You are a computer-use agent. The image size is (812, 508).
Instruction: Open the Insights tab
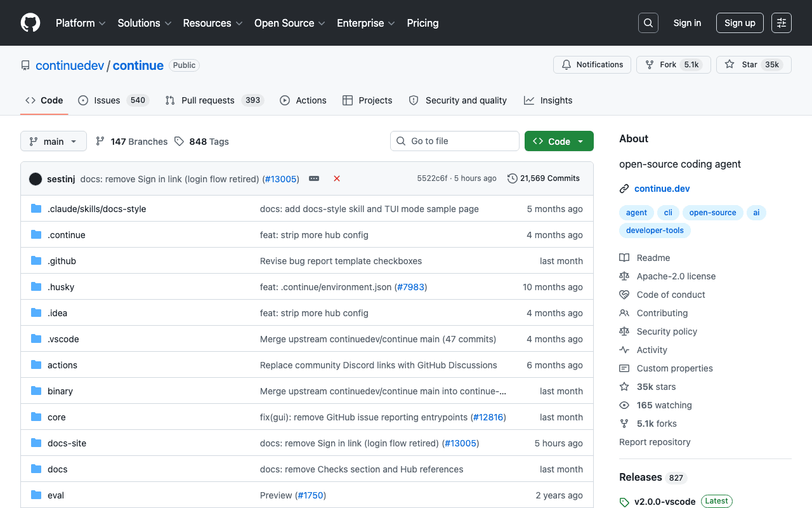548,100
